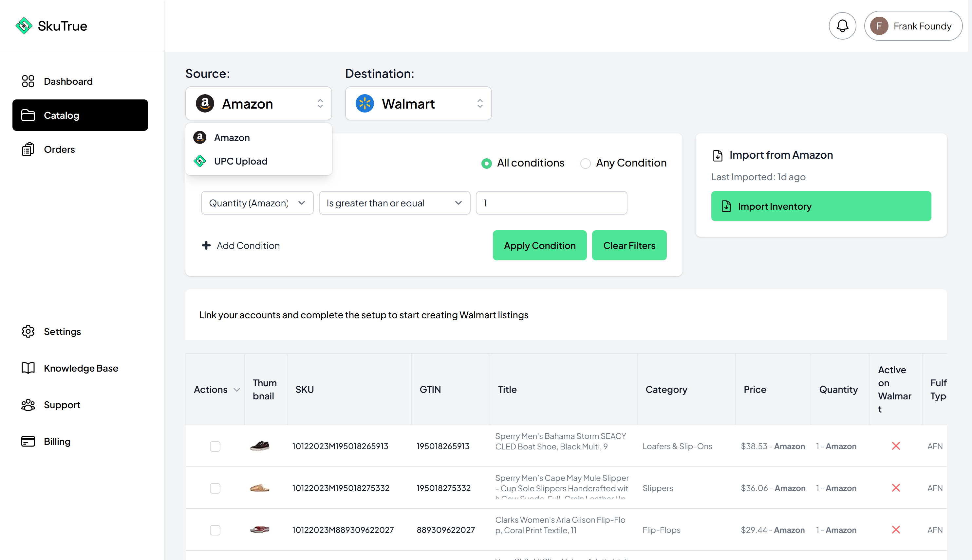The width and height of the screenshot is (972, 560).
Task: Tick checkbox for Clarks Arla Glison row
Action: [215, 530]
